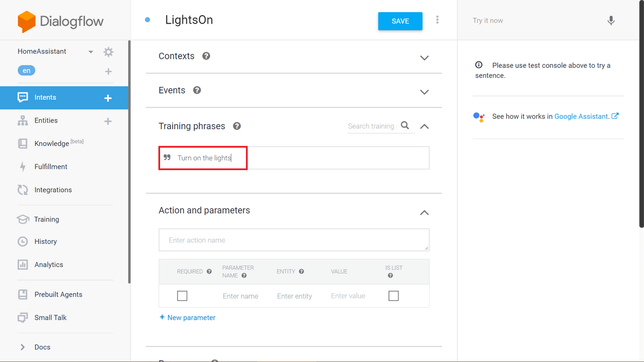Expand the Docs sidebar chevron
Viewport: 644px width, 362px height.
(22, 347)
